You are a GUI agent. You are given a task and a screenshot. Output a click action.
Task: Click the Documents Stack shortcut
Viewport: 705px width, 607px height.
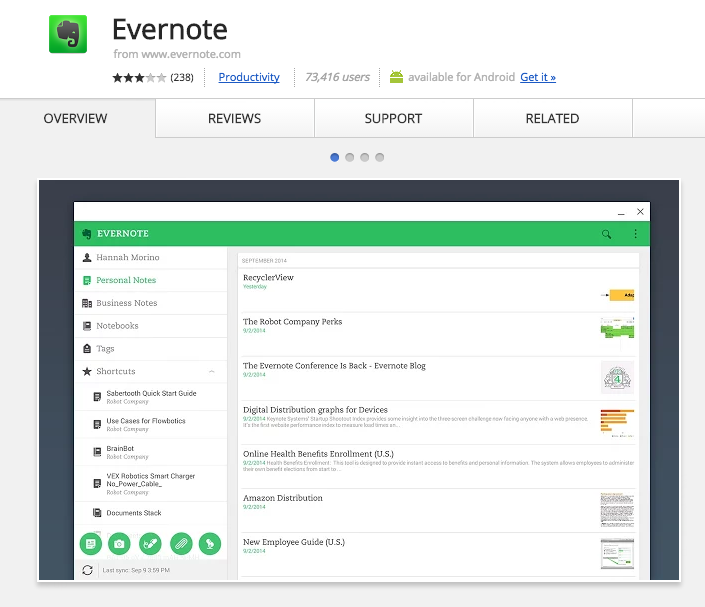151,513
